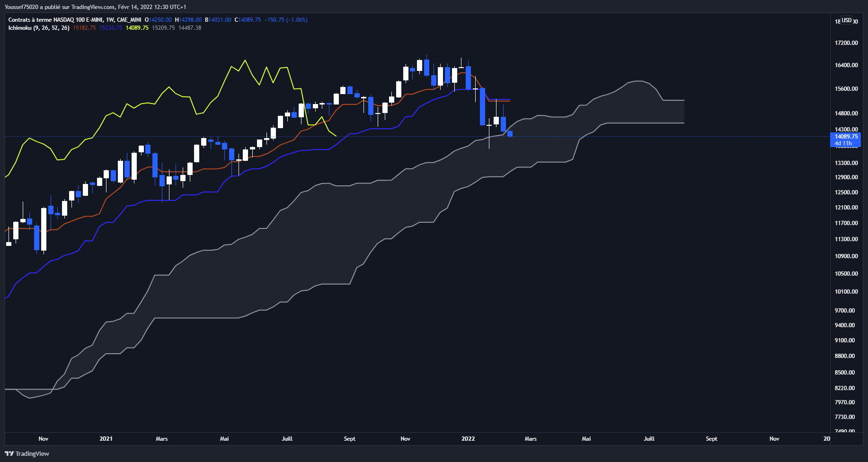Click the blue Ichimoku value 15236.75
The image size is (868, 462).
click(x=111, y=28)
